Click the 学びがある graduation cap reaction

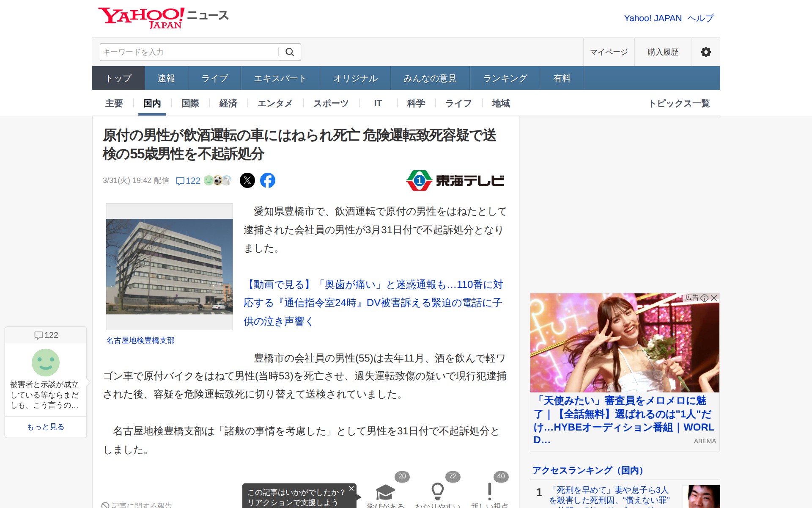[x=385, y=492]
